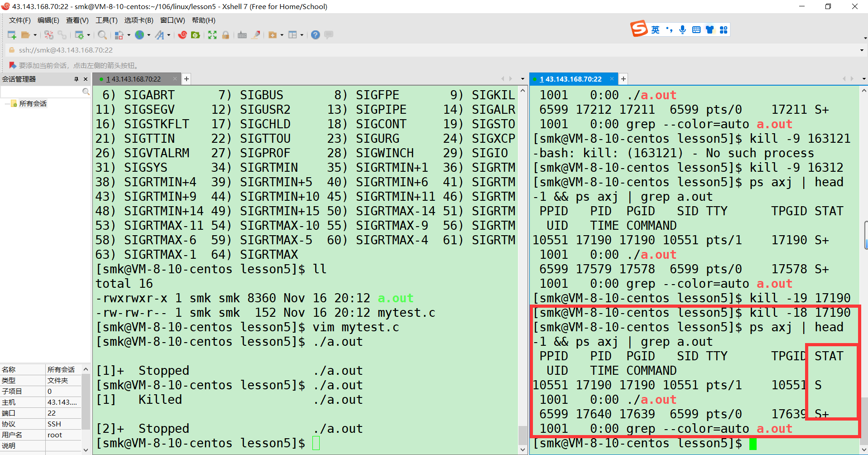
Task: Click the red bookmark arrow icon
Action: pos(13,65)
